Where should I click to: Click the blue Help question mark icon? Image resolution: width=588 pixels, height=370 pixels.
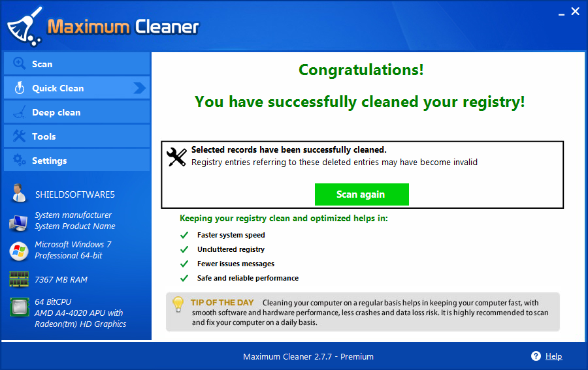point(536,356)
